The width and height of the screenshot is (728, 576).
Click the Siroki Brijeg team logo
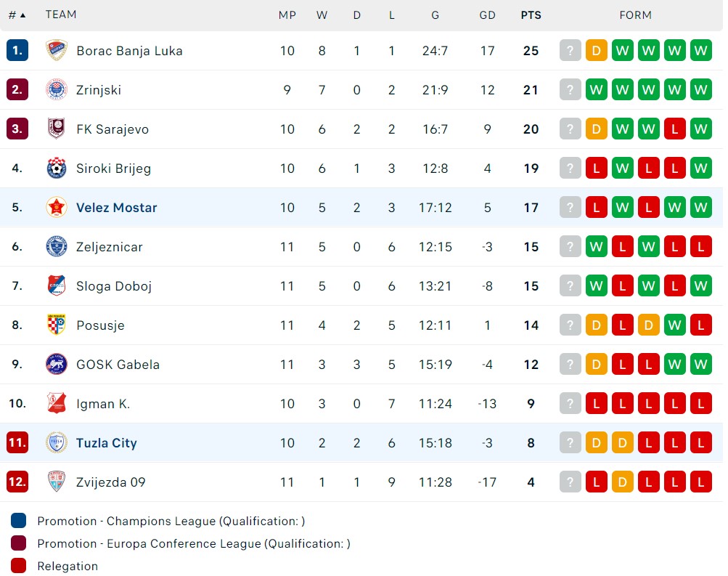(x=56, y=169)
